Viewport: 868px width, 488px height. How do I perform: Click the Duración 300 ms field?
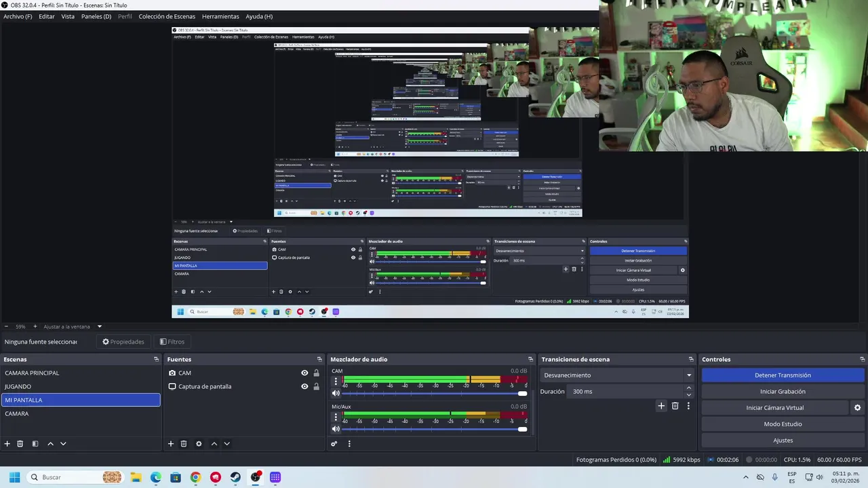pos(626,392)
